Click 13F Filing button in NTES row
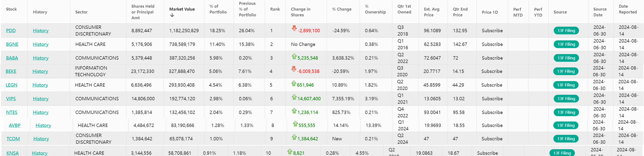644x156 pixels. coord(566,113)
